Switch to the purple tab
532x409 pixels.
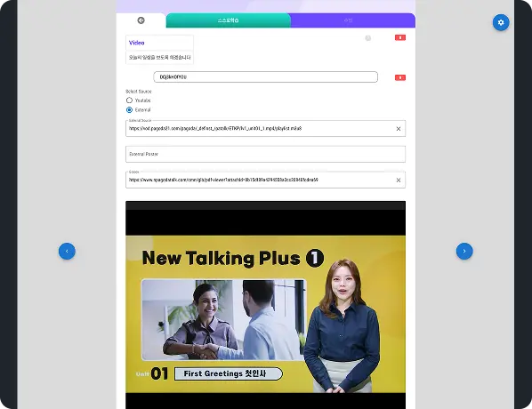353,20
